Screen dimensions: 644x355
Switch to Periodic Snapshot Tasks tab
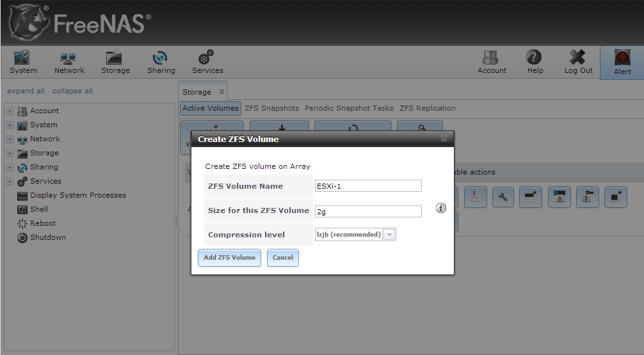349,108
